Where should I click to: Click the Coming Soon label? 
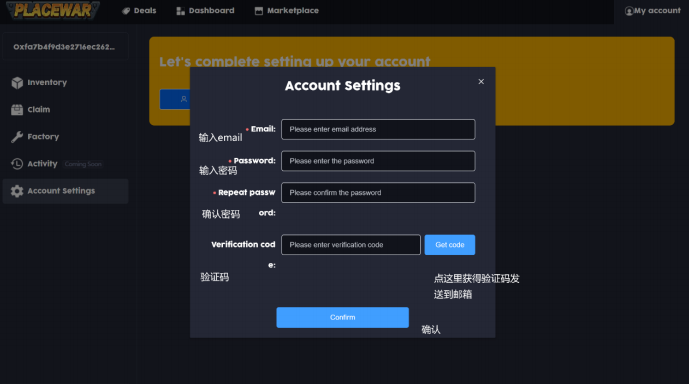coord(83,164)
